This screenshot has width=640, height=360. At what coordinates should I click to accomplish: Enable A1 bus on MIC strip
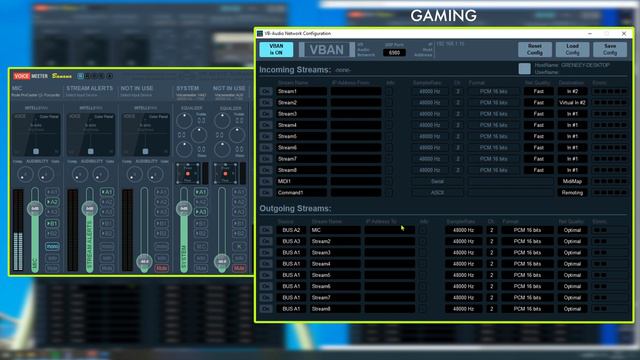52,192
